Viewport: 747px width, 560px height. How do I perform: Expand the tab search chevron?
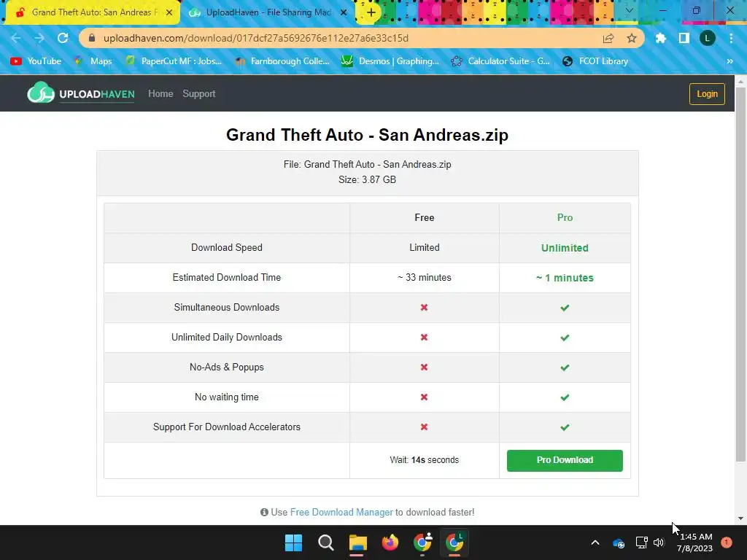pyautogui.click(x=630, y=10)
